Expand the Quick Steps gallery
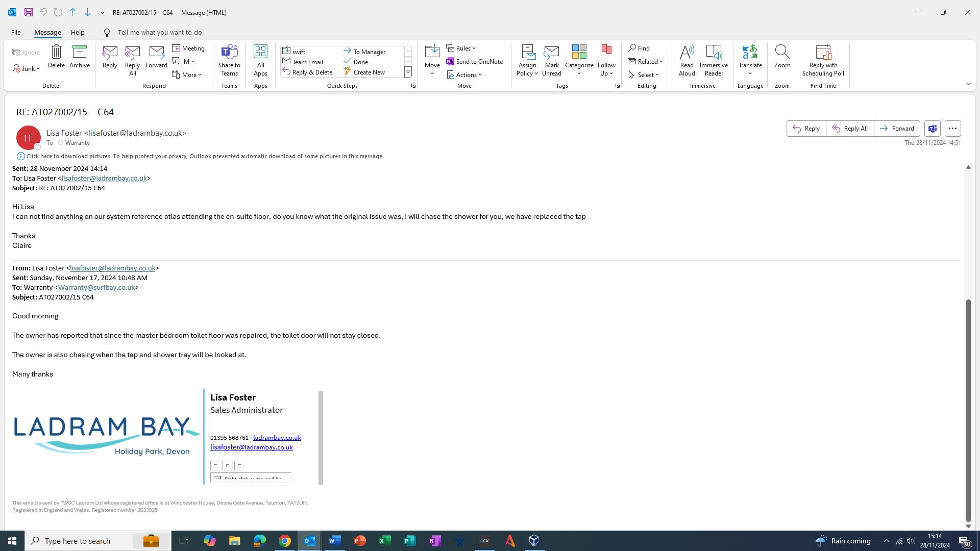Viewport: 980px width, 551px height. coord(408,72)
